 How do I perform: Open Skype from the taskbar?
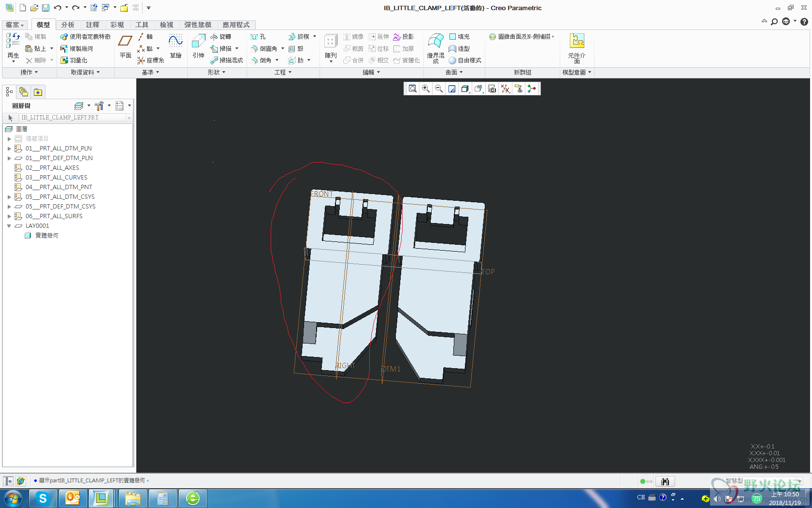click(43, 498)
